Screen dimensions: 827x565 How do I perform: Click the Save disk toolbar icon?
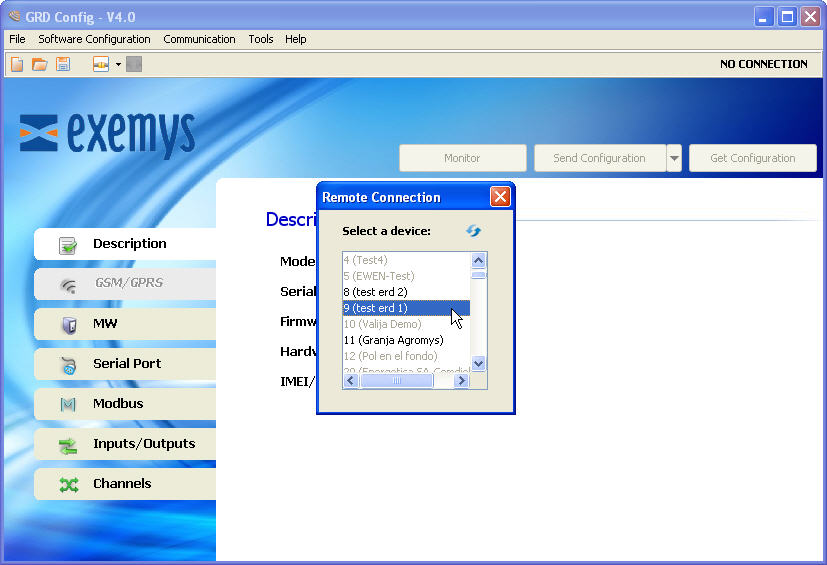coord(63,64)
